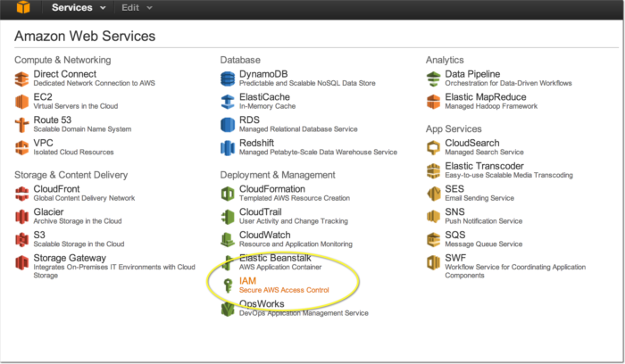
Task: Click the Elastic Transcoder icon
Action: [433, 170]
